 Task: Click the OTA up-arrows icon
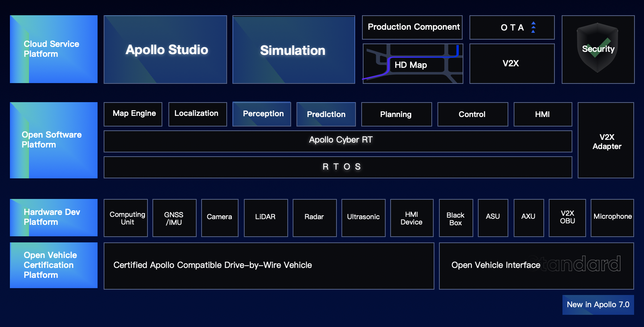(x=533, y=27)
